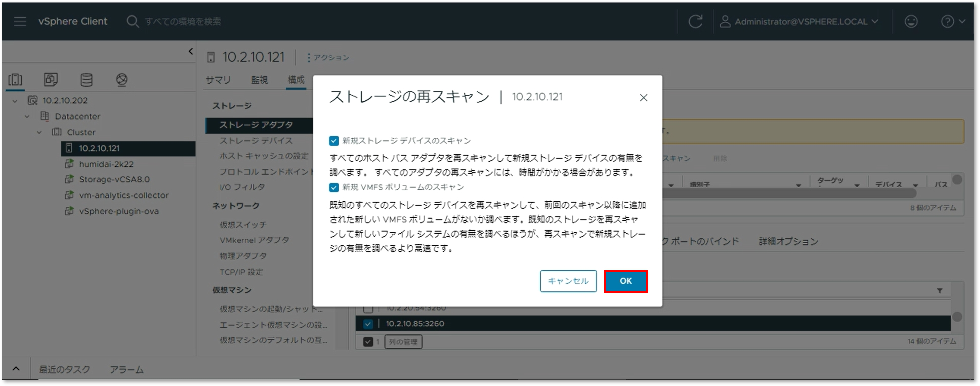This screenshot has width=980, height=386.
Task: Click the vCenter 10.2.10.202 icon
Action: (x=33, y=100)
